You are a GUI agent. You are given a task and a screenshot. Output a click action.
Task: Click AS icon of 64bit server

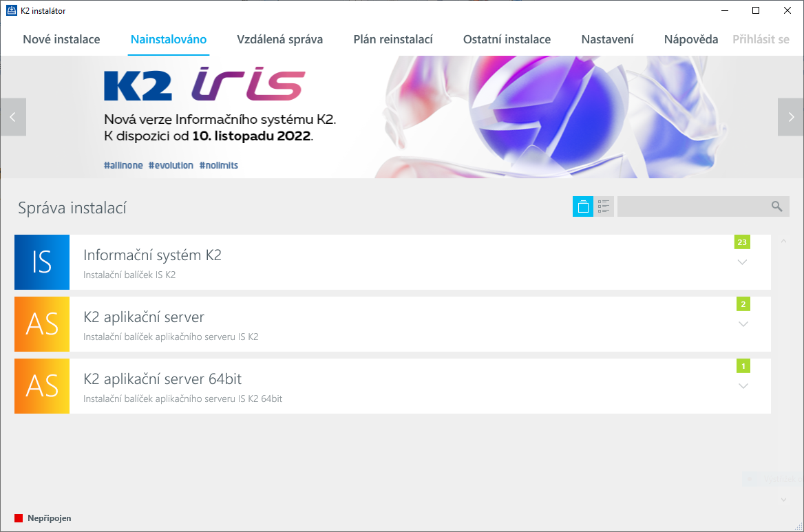42,387
